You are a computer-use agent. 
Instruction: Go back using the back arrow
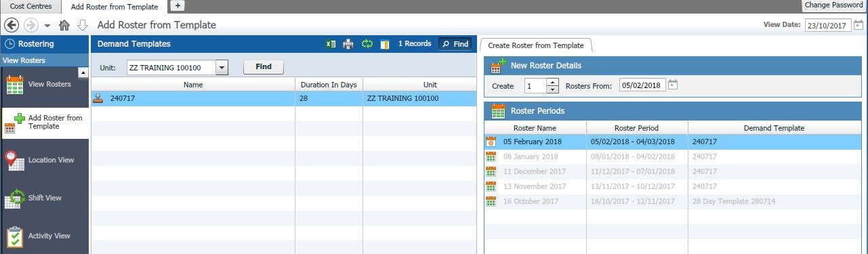tap(11, 25)
